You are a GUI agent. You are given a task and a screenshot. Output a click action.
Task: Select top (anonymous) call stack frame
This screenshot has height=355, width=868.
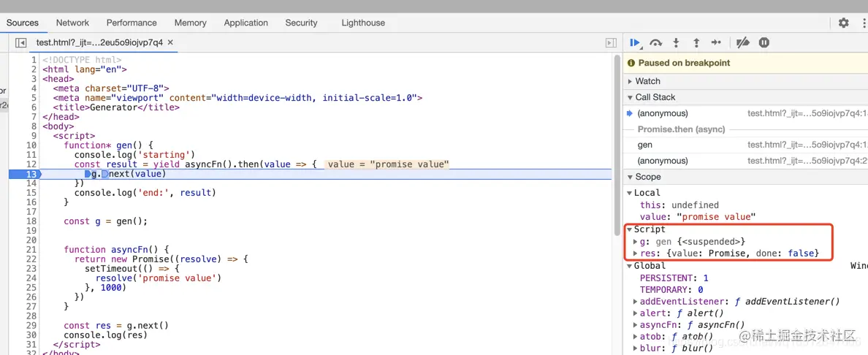coord(745,113)
